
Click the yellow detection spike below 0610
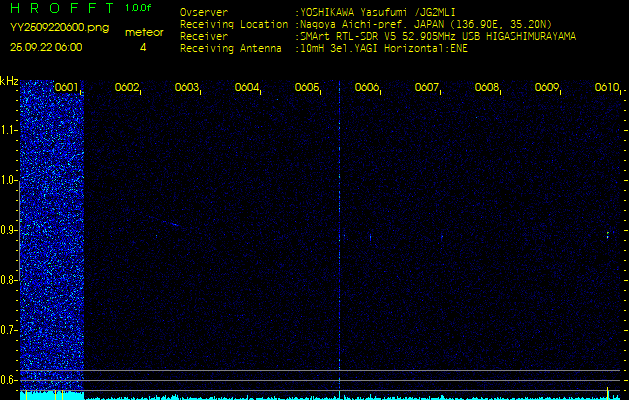pyautogui.click(x=608, y=393)
